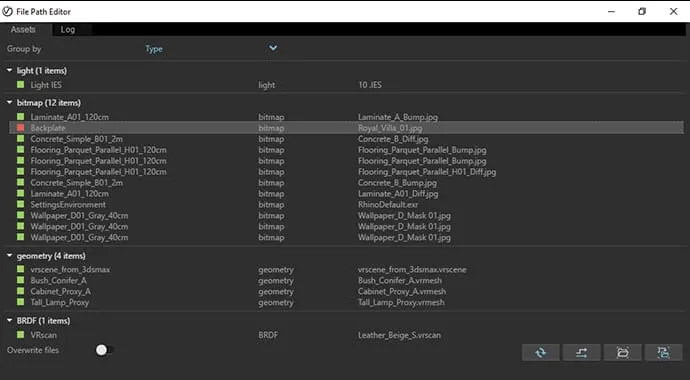Click the green square next to Bush_Conifer_A
Image resolution: width=690 pixels, height=380 pixels.
click(20, 280)
